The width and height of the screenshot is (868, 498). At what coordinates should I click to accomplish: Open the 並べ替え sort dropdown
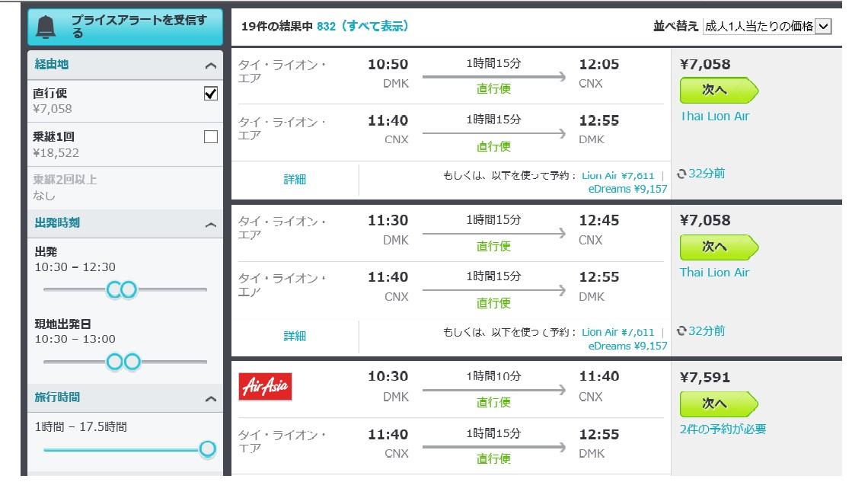pos(767,27)
